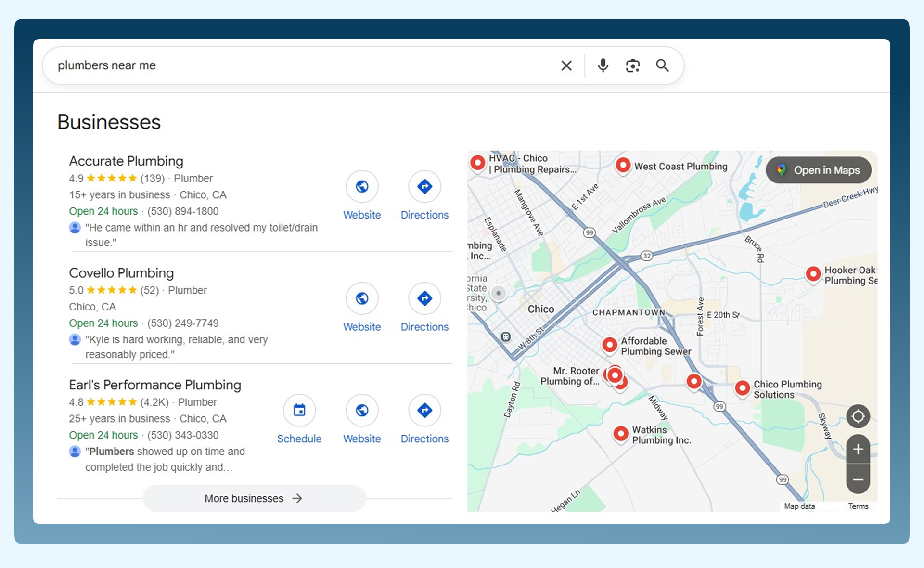Click the transit station icon near W 8th St

[505, 337]
